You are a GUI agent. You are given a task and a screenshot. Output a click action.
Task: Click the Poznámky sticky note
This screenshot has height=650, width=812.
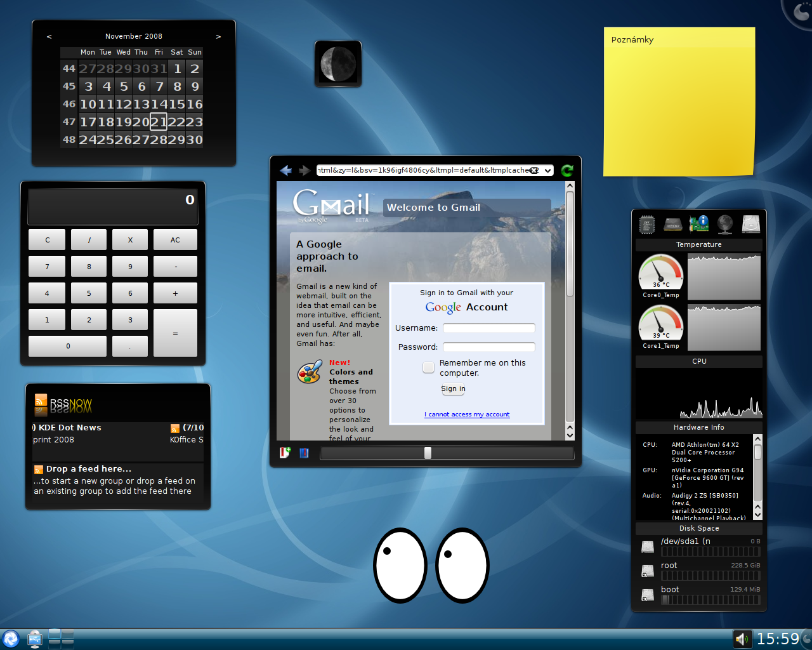pos(679,102)
